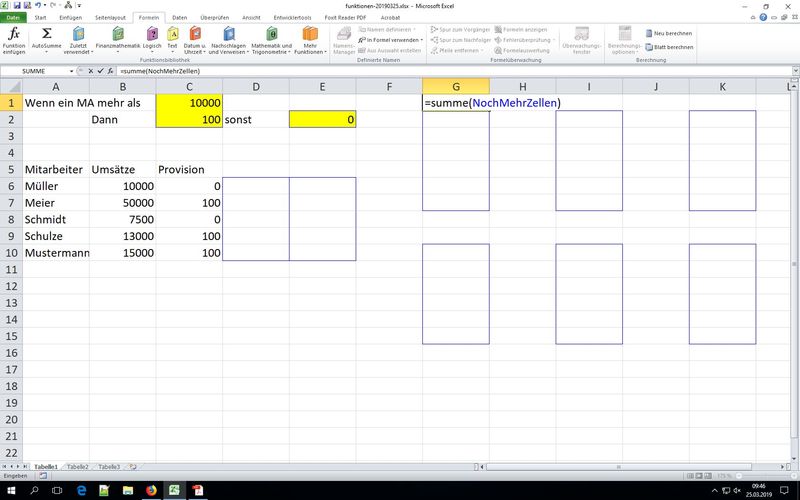Open the Datei tab
800x500 pixels.
(13, 17)
